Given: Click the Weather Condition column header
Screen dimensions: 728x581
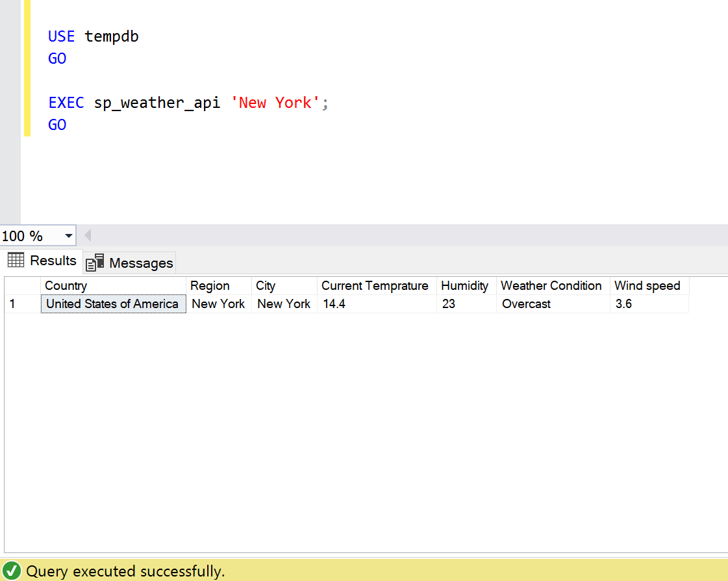Looking at the screenshot, I should click(551, 285).
